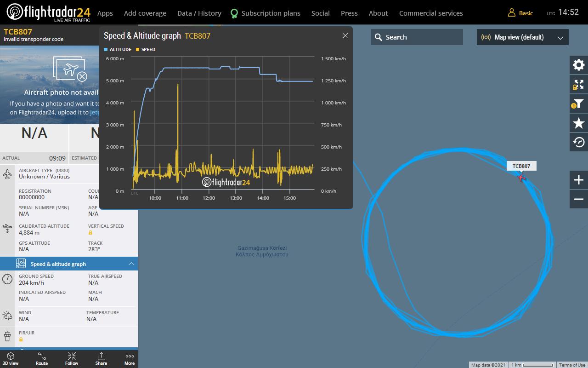Image resolution: width=588 pixels, height=368 pixels.
Task: Open the More options menu
Action: pyautogui.click(x=130, y=359)
